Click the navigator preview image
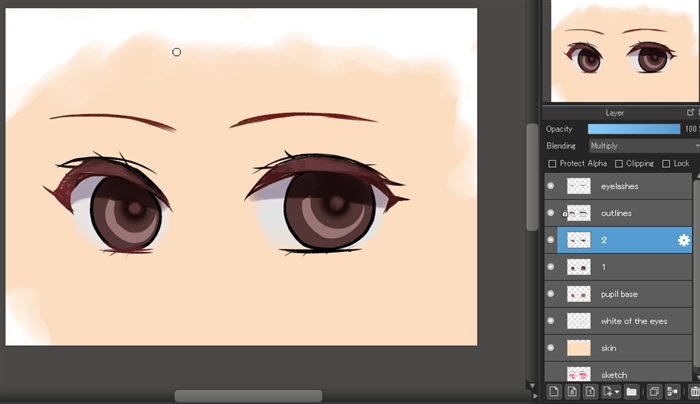The image size is (700, 404). tap(625, 51)
